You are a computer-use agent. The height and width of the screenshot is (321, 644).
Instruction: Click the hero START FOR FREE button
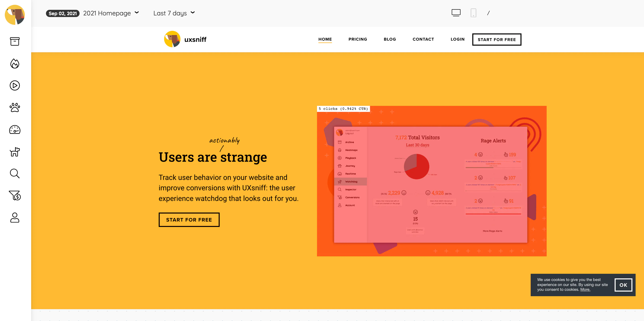coord(189,220)
